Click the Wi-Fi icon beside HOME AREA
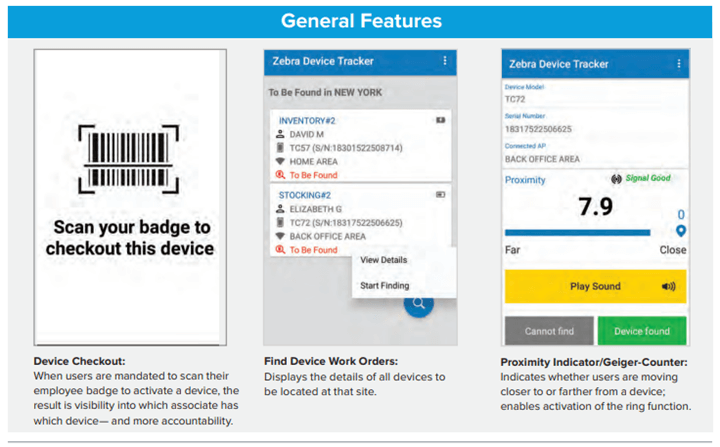Image resolution: width=720 pixels, height=447 pixels. (280, 161)
